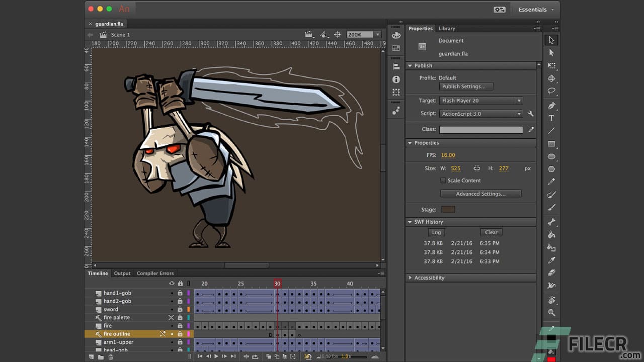Screen dimensions: 644x362
Task: Unlock the sword layer
Action: point(180,309)
